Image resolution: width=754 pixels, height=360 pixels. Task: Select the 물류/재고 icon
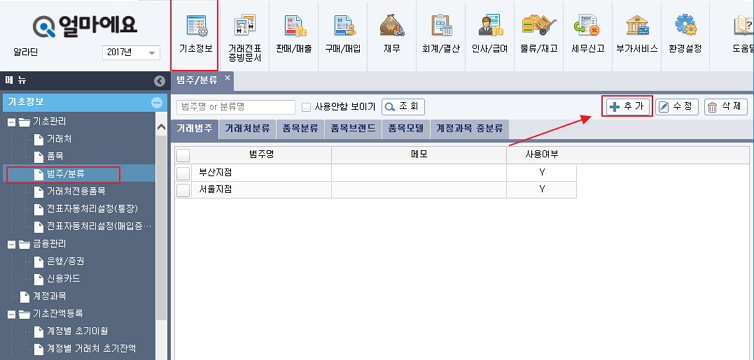click(x=539, y=25)
